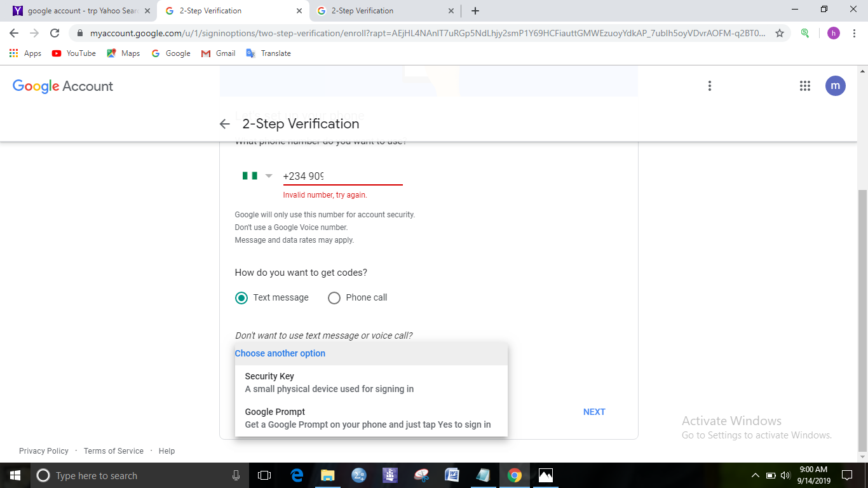Open the Help link

click(x=167, y=451)
